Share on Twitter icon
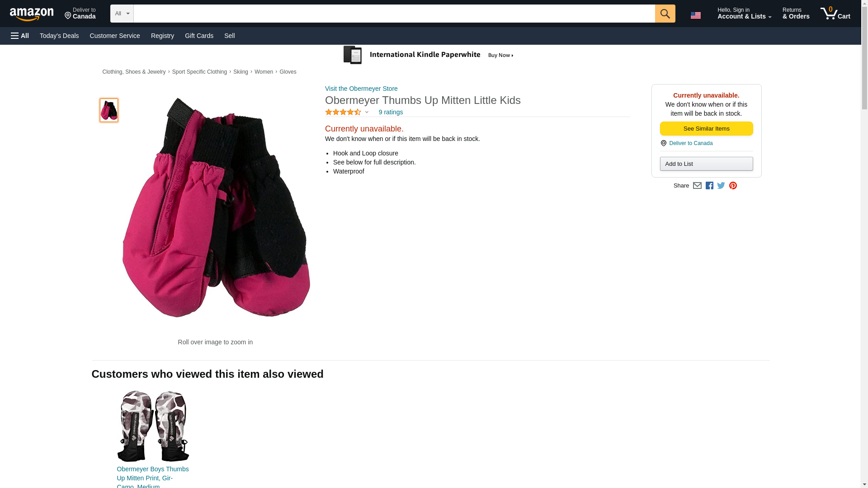868x488 pixels. pyautogui.click(x=721, y=186)
